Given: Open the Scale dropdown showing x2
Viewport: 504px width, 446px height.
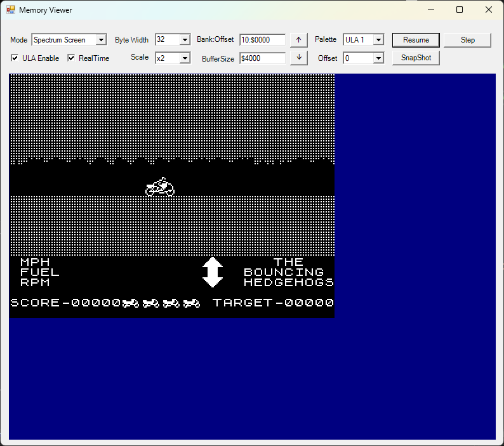Looking at the screenshot, I should coord(173,58).
